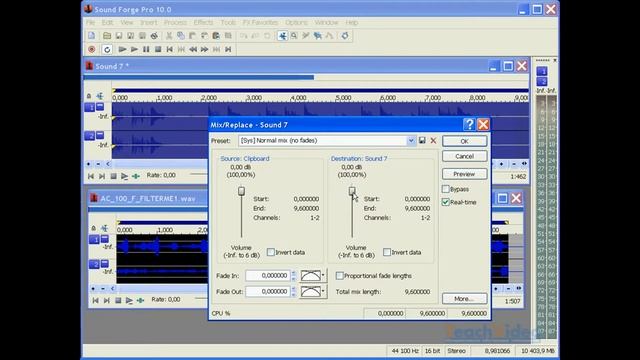Select the Envelope tool in toolbar
Viewport: 640px width, 360px height.
pyautogui.click(x=329, y=36)
